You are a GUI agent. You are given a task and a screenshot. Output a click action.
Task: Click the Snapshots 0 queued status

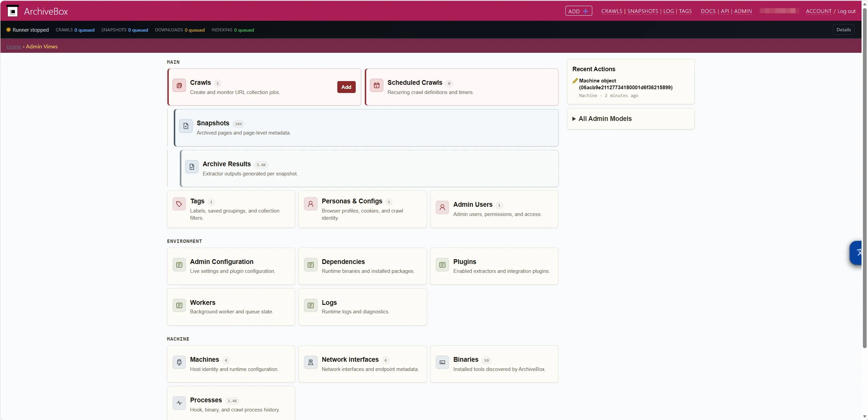[125, 30]
